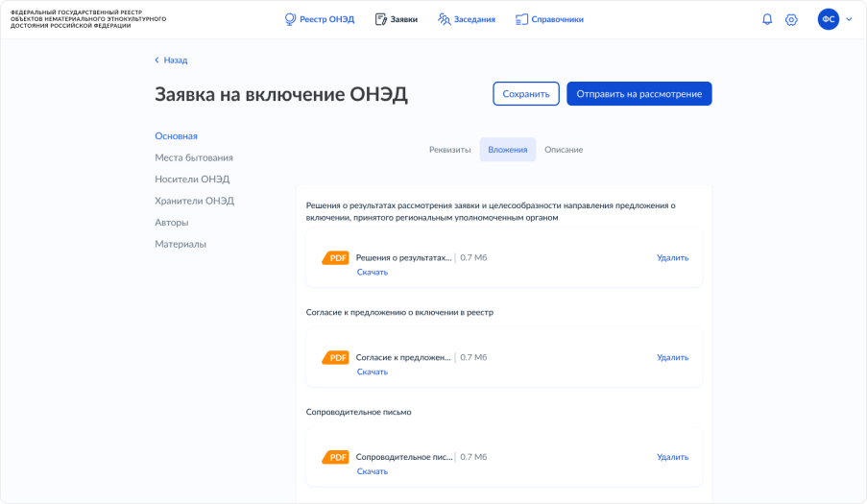Open Справочники navigation item
Screen dimensions: 867x504
[549, 19]
